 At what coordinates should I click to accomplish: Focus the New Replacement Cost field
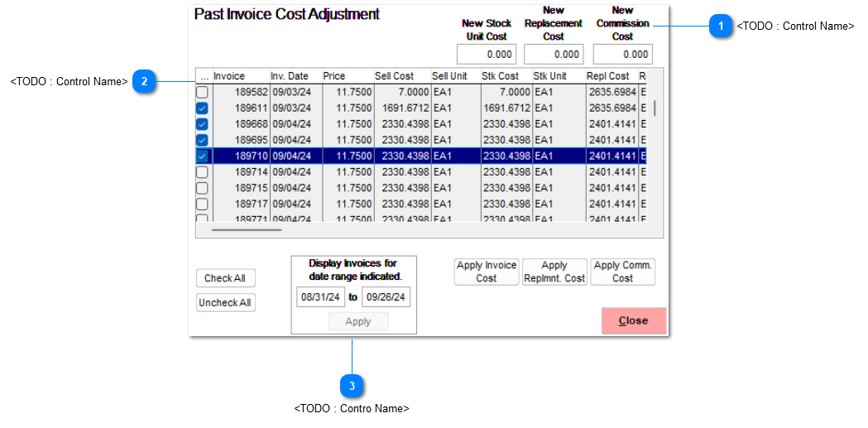tap(554, 55)
